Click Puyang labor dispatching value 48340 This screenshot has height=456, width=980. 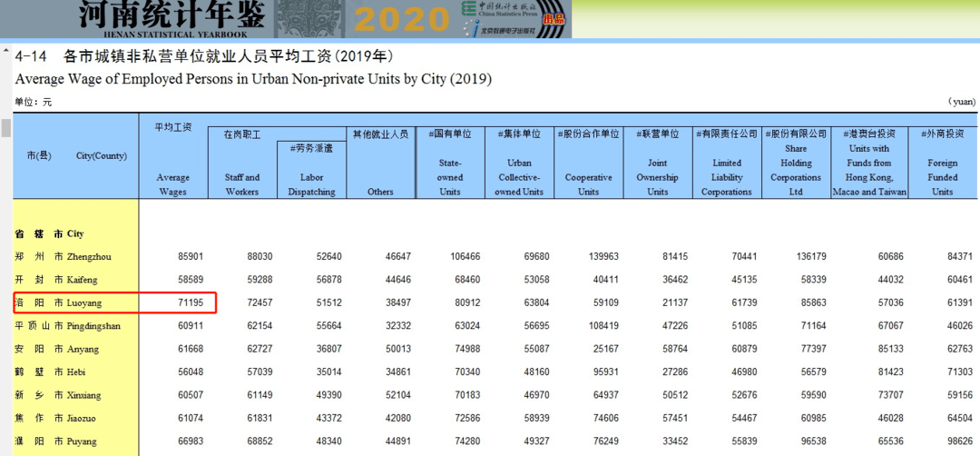[x=328, y=441]
